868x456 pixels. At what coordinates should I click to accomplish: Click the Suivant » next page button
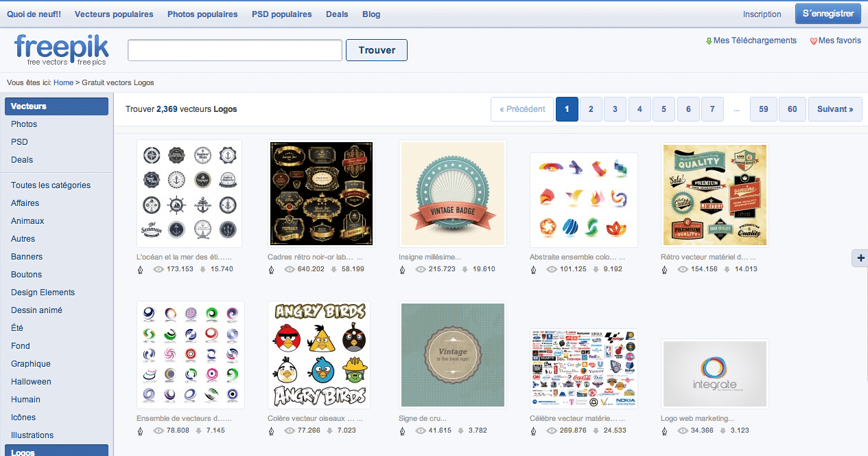pos(835,109)
